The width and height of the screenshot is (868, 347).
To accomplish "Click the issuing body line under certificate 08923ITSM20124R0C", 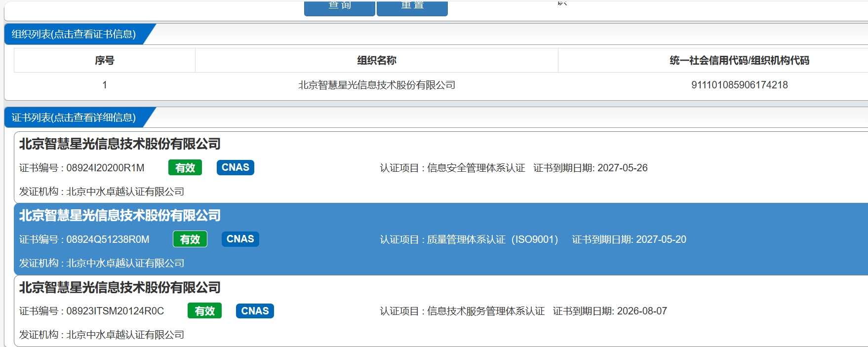I will pyautogui.click(x=102, y=335).
